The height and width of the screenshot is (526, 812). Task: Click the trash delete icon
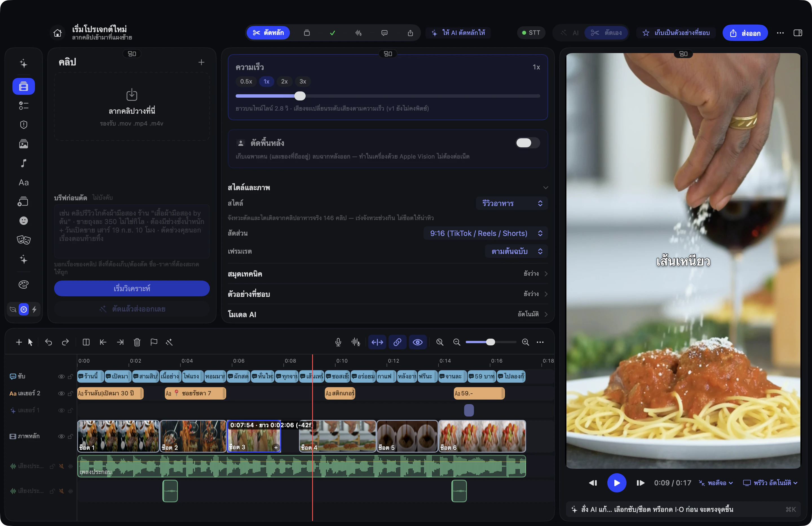(137, 342)
